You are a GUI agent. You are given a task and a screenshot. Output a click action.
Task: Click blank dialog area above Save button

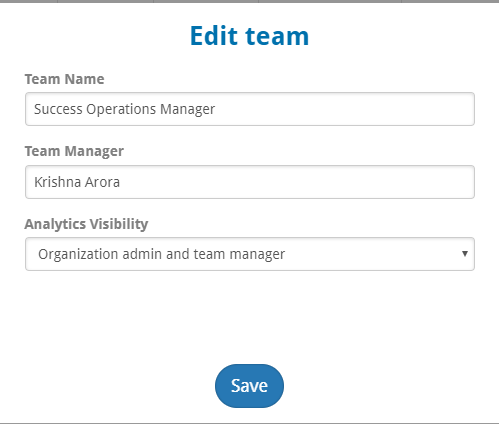249,317
